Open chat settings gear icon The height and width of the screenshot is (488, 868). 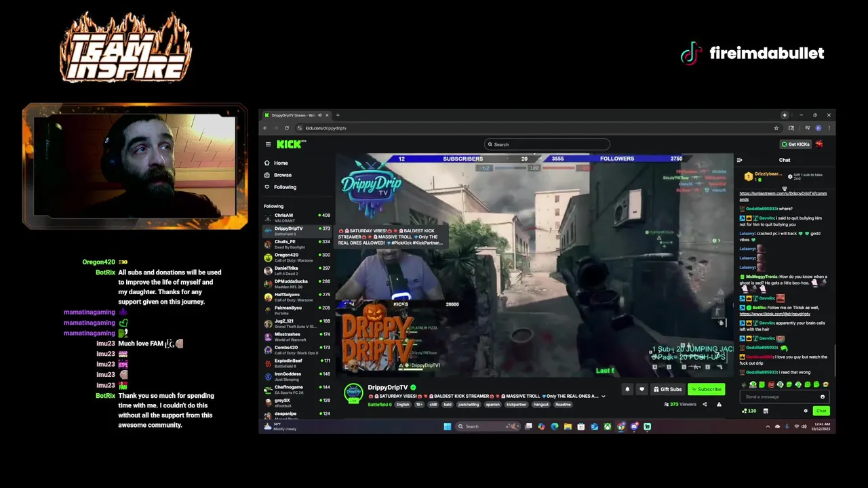pos(806,411)
